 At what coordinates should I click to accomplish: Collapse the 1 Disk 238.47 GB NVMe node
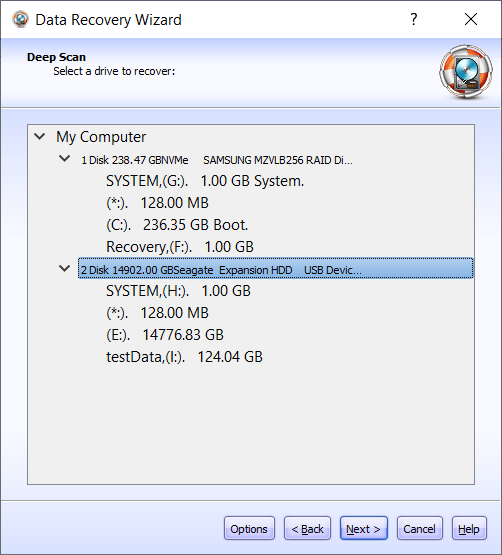pyautogui.click(x=64, y=159)
